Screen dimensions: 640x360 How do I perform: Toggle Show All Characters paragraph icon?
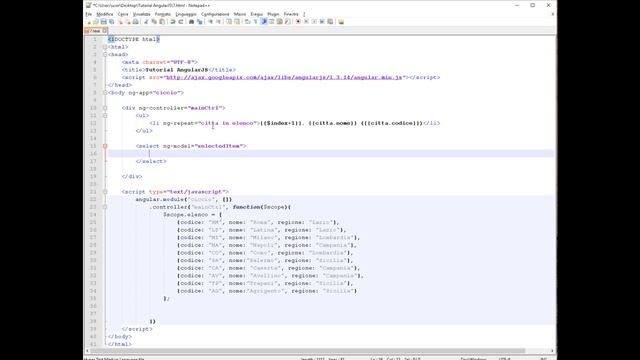click(255, 22)
